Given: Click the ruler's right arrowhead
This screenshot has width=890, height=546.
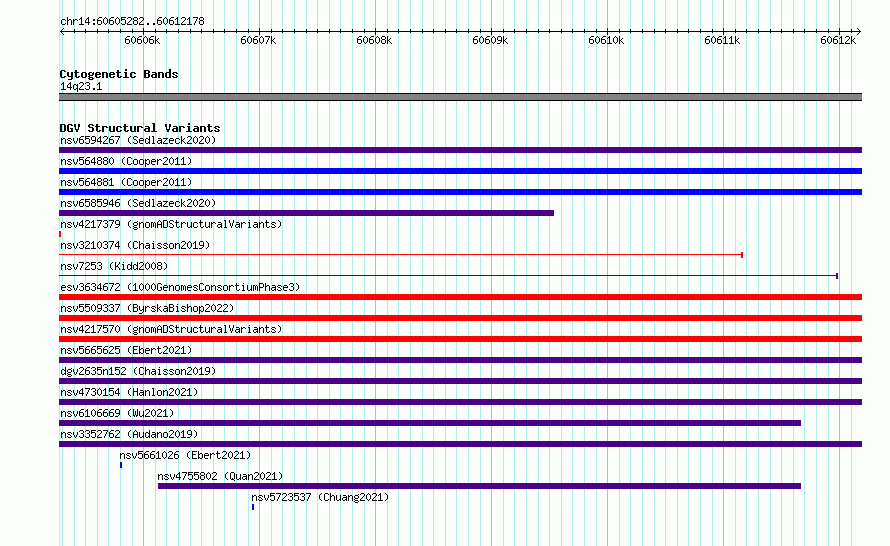Looking at the screenshot, I should [859, 32].
